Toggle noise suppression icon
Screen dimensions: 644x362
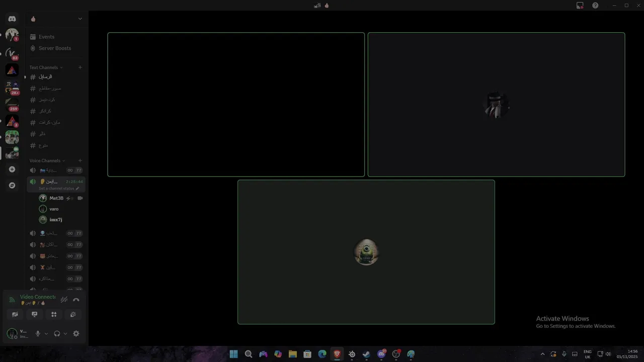click(x=64, y=300)
